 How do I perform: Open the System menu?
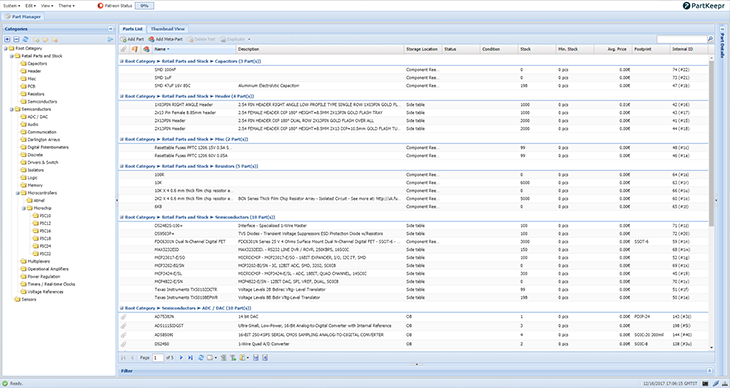click(x=12, y=6)
